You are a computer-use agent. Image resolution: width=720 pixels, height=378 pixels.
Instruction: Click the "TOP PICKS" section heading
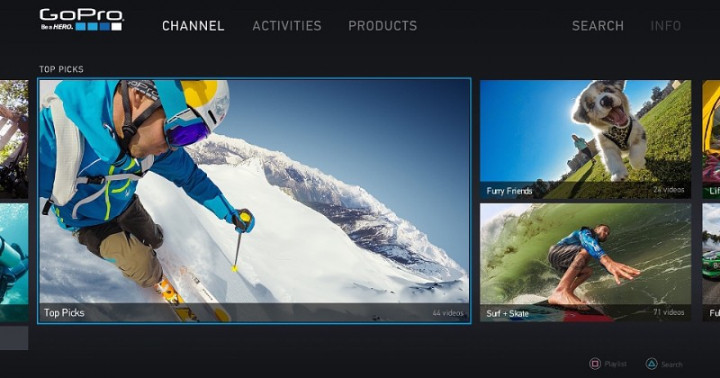61,69
